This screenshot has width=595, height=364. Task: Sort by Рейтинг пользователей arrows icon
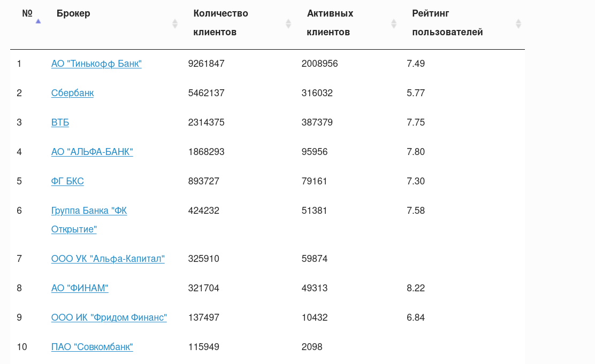(x=518, y=24)
